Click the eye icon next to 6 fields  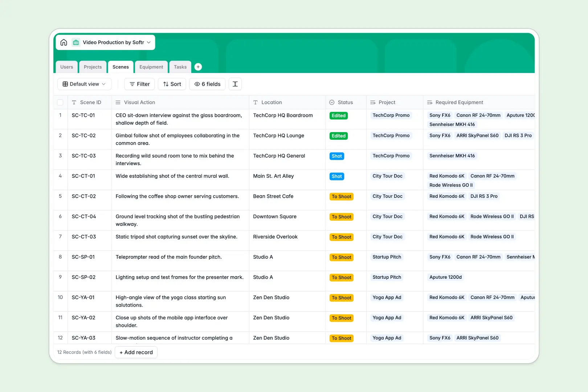click(197, 84)
